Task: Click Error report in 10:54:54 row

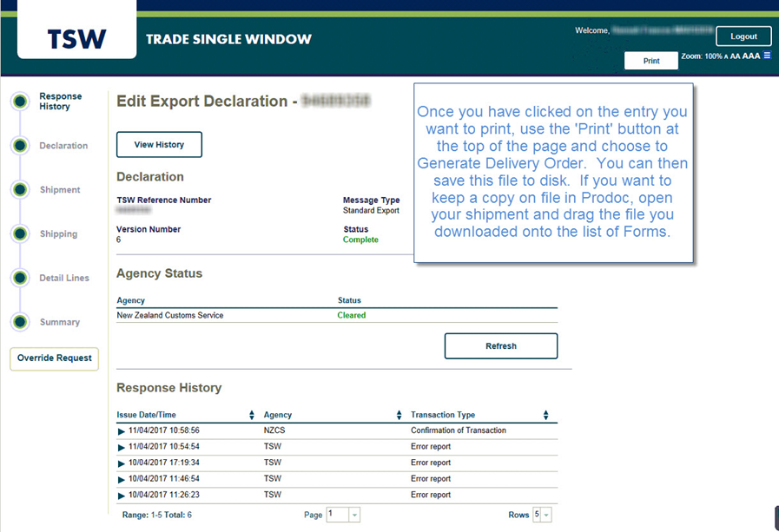Action: [x=431, y=447]
